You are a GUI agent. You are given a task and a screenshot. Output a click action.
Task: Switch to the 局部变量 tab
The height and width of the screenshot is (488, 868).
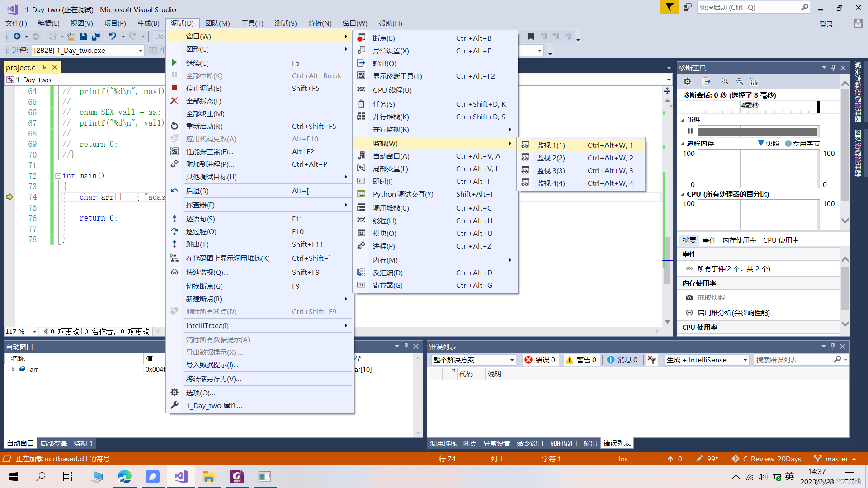click(53, 444)
